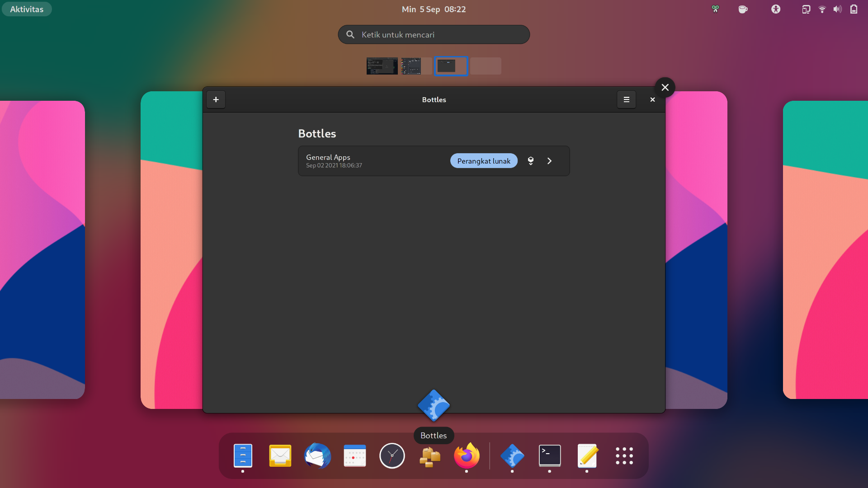Click the Perangkat lunak environment badge
868x488 pixels.
click(484, 160)
